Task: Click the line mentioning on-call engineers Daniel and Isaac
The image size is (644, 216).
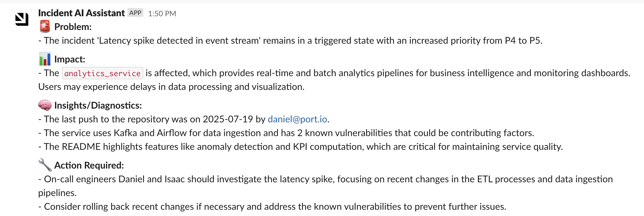Action: coord(325,186)
